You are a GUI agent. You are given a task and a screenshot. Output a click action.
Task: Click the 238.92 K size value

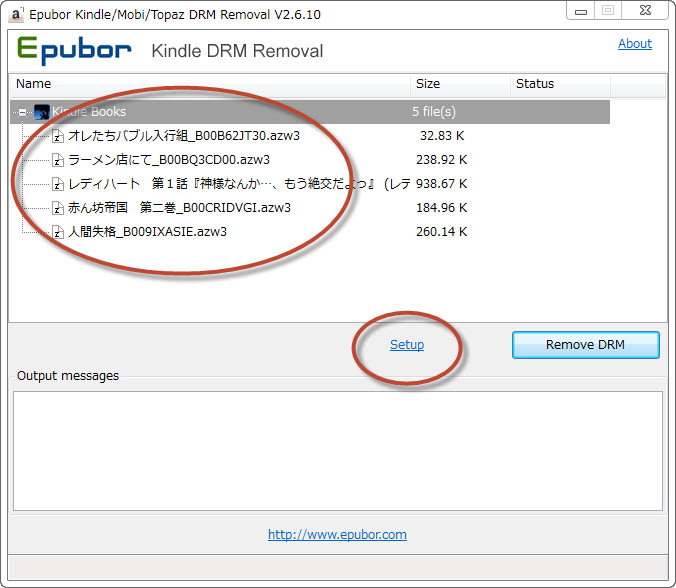[441, 160]
